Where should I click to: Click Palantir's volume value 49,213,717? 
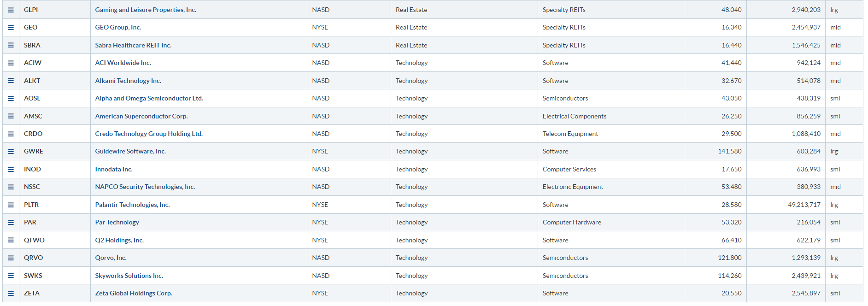point(804,205)
